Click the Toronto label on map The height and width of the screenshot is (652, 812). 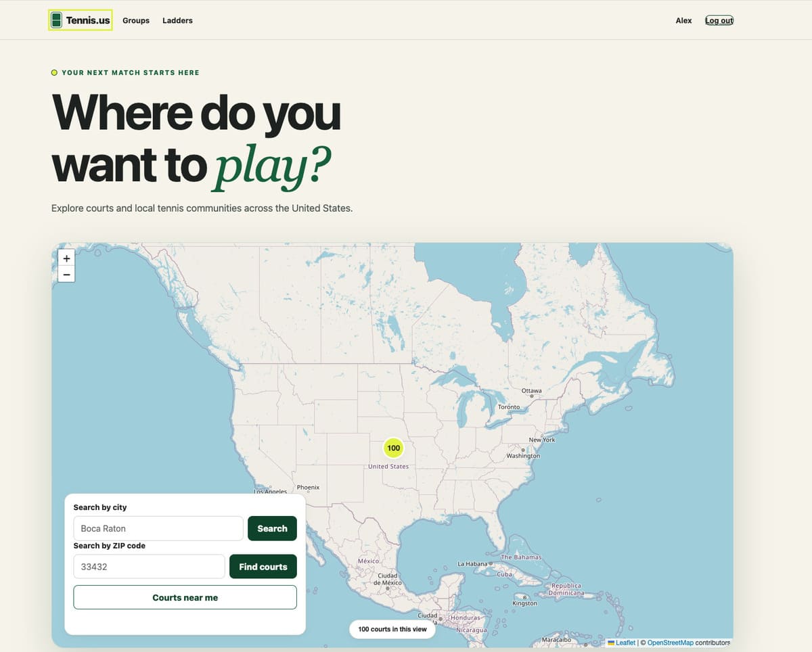509,406
